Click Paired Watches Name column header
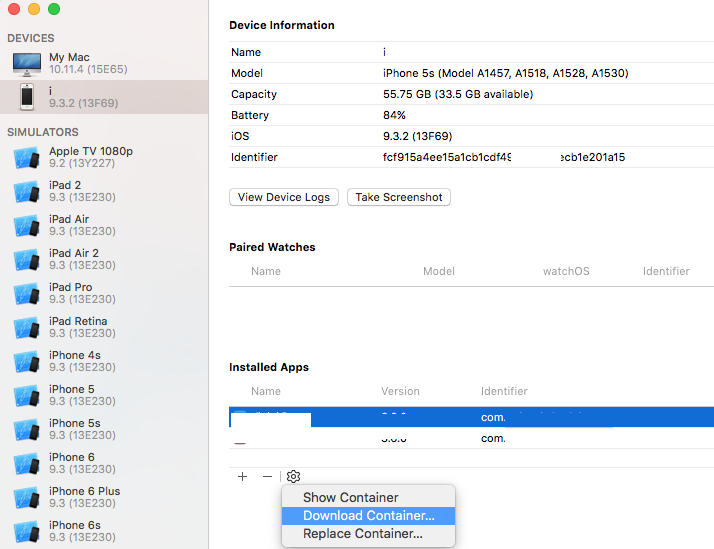714x549 pixels. click(266, 271)
